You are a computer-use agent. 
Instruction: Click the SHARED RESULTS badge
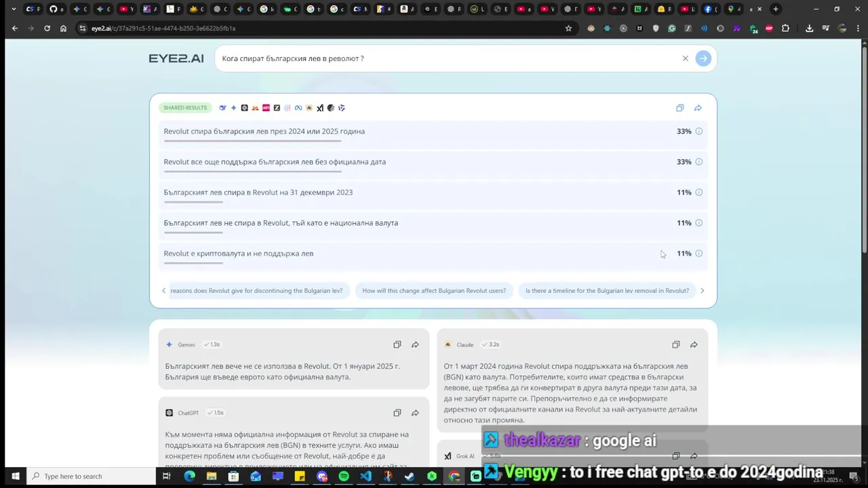pyautogui.click(x=185, y=108)
